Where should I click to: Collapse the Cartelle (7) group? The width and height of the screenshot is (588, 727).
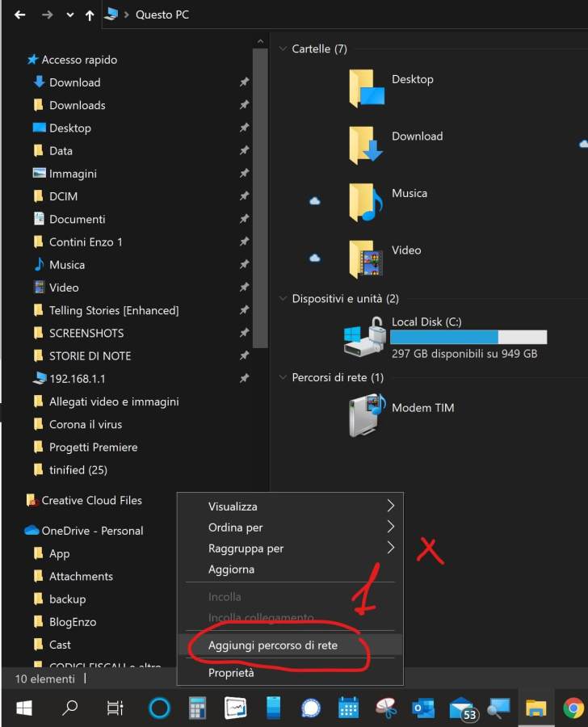click(283, 49)
